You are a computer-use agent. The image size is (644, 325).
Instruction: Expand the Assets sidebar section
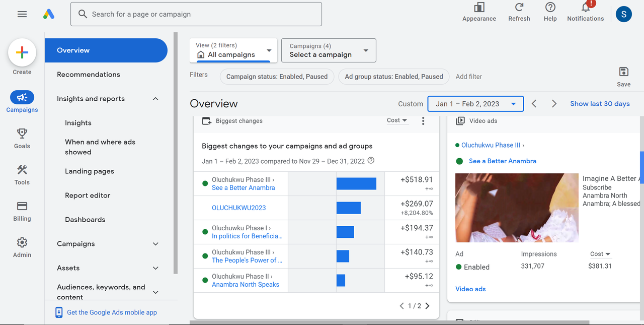(x=155, y=268)
